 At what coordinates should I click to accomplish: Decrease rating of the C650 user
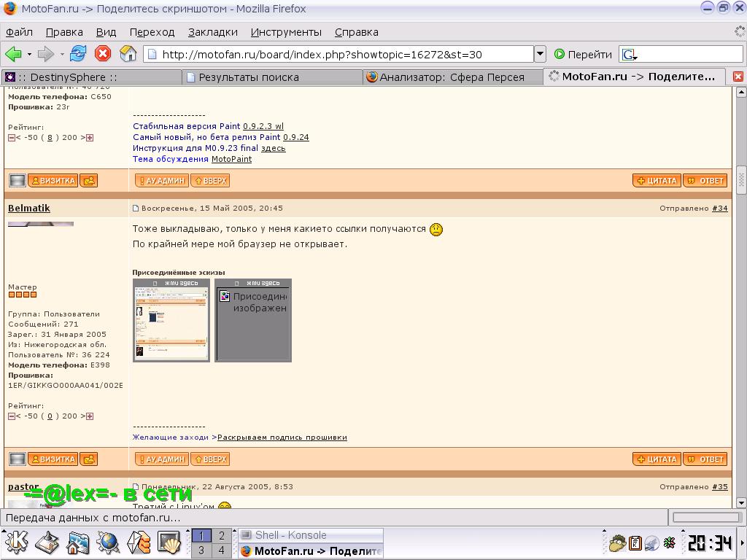[x=12, y=138]
